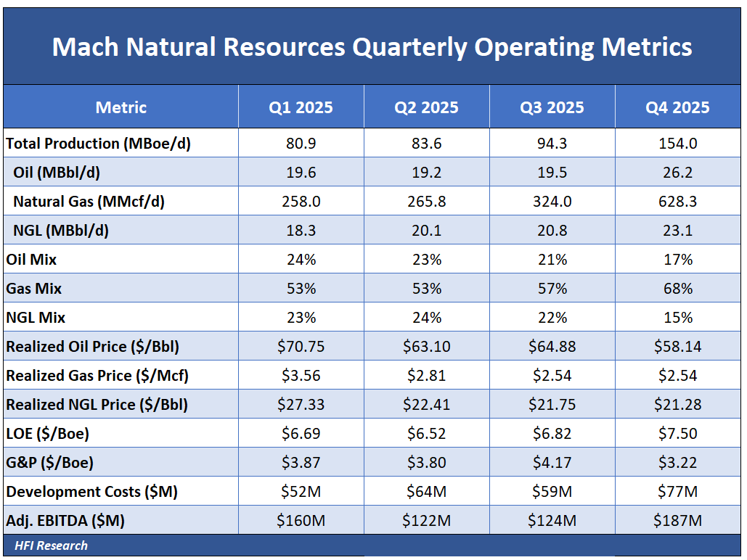Image resolution: width=747 pixels, height=560 pixels.
Task: Click the Realized NGL Price ($/Bbl) label
Action: 97,405
